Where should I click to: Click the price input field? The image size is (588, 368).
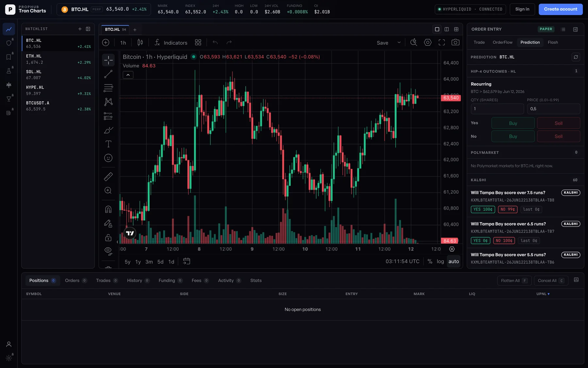point(553,109)
